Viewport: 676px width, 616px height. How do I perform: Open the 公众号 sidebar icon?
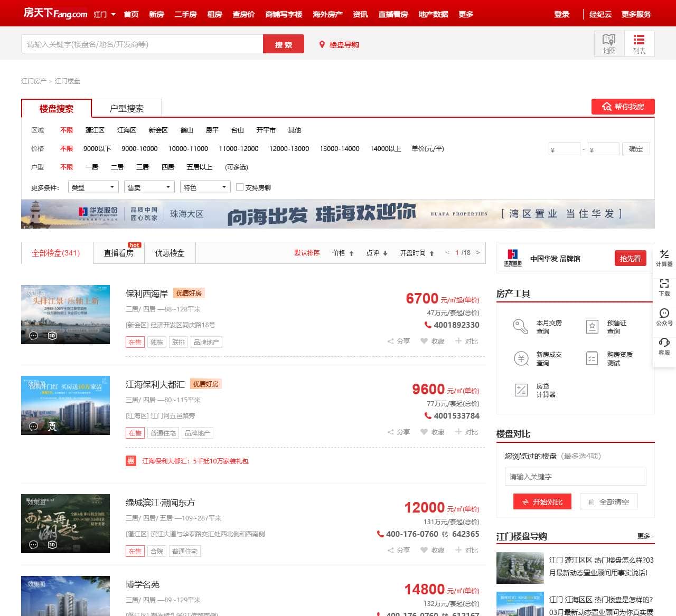664,317
